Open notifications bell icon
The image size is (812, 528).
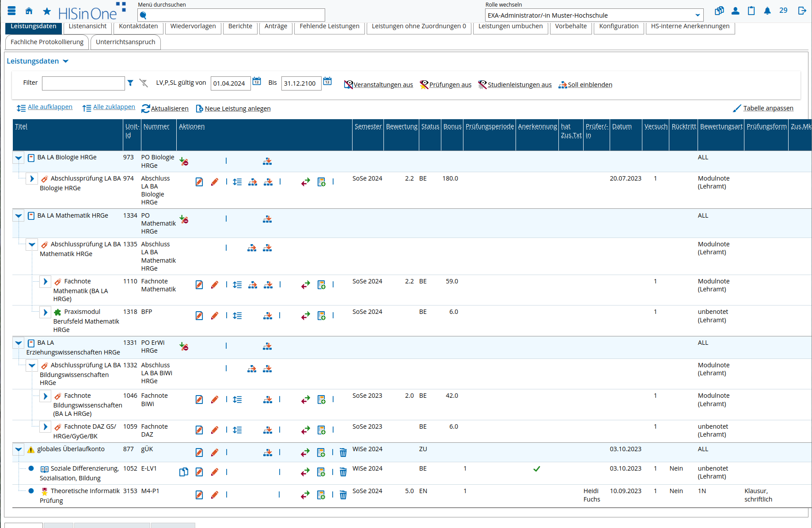767,11
